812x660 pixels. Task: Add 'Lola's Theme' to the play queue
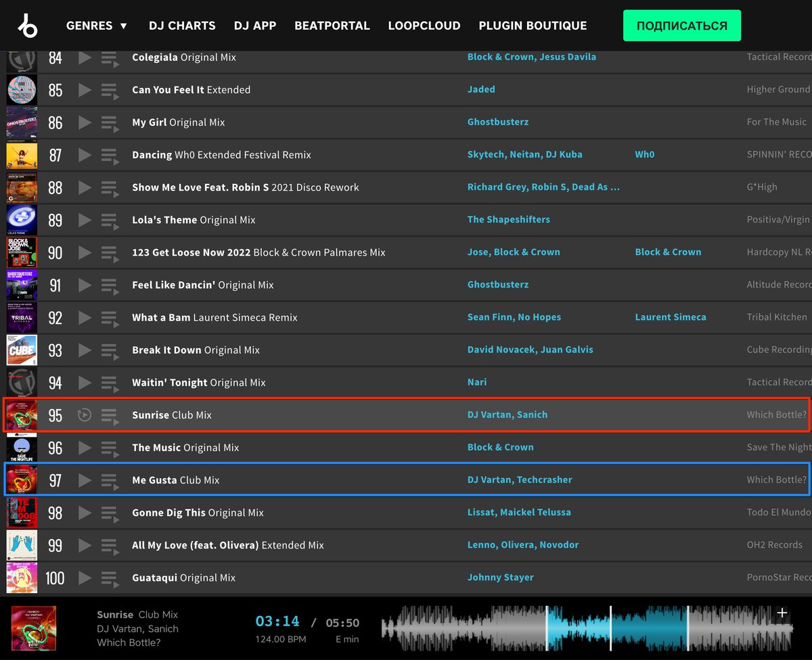(110, 219)
